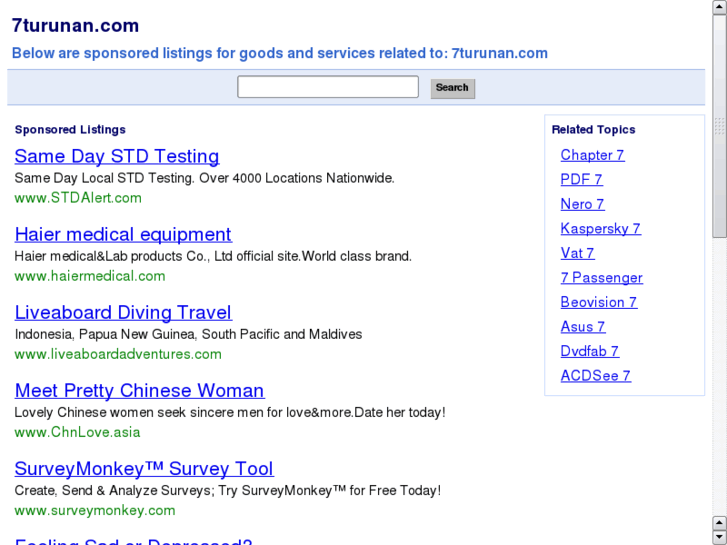Click the Related Topics heading text

[x=593, y=130]
